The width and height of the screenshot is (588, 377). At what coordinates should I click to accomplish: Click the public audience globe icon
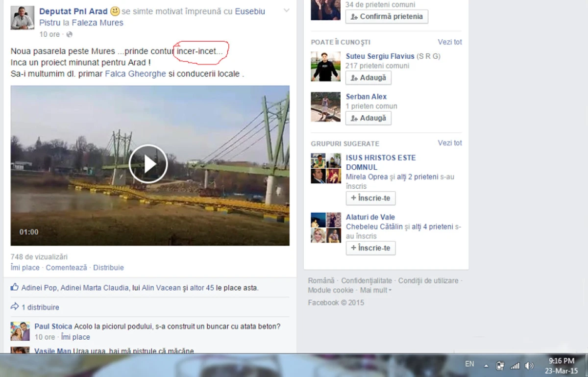[69, 34]
